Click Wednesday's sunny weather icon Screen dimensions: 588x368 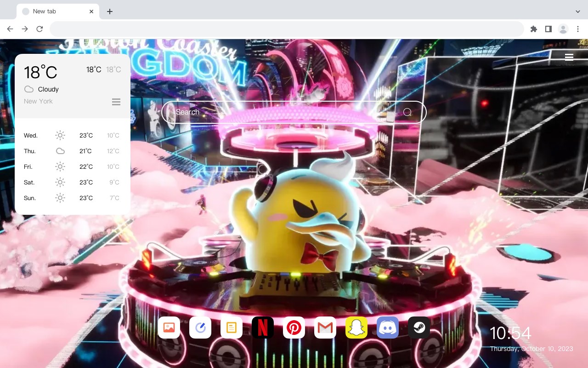click(x=60, y=135)
